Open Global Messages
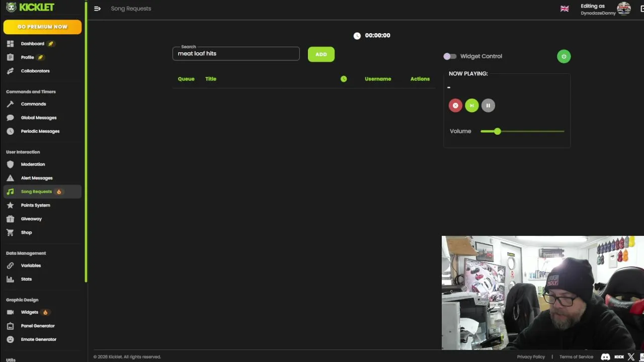Screen dimensions: 644x362 point(39,118)
